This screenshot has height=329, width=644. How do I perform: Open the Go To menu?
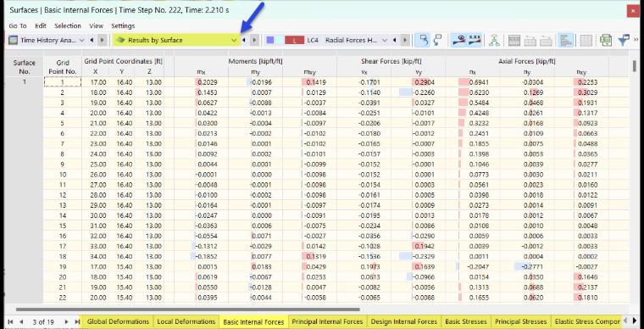pyautogui.click(x=18, y=25)
